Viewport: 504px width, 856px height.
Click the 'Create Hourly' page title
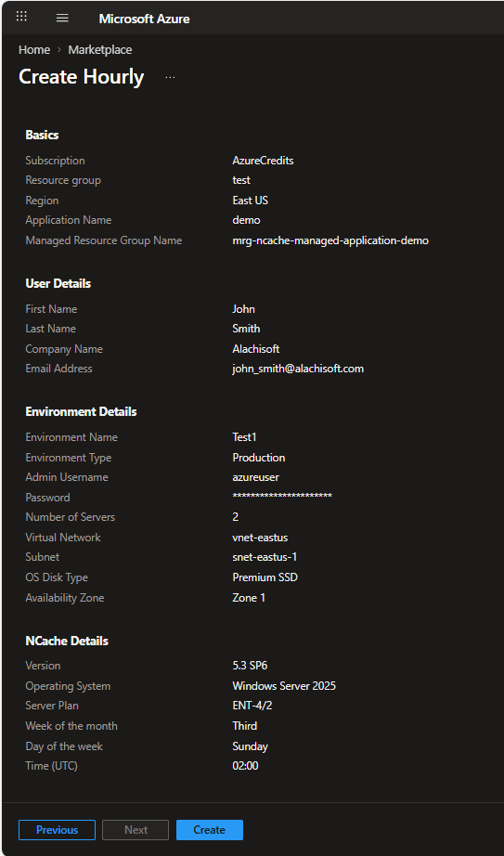[x=82, y=77]
